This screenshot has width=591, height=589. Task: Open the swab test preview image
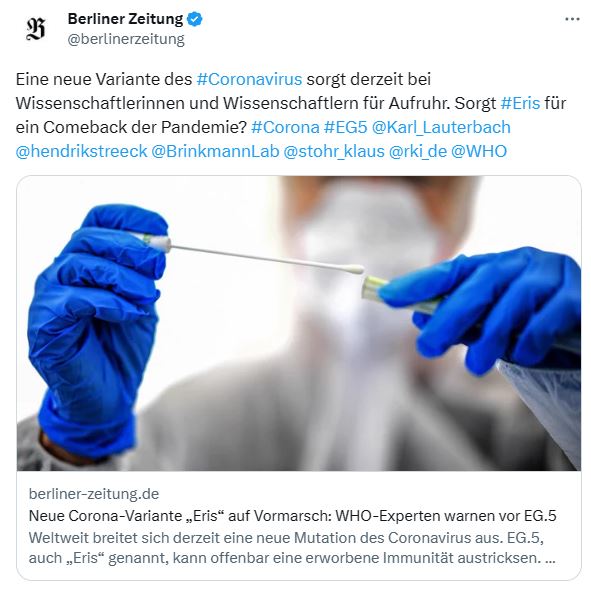point(299,323)
